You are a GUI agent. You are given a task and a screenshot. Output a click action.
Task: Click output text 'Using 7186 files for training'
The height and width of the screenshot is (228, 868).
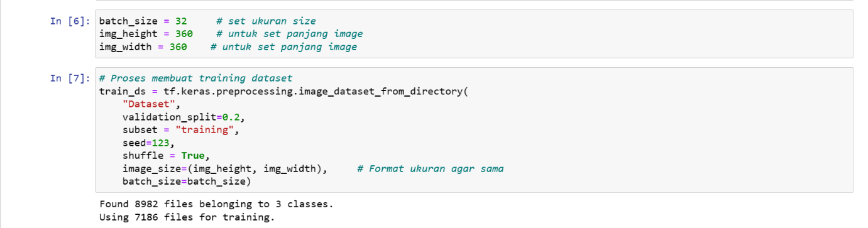click(x=187, y=217)
